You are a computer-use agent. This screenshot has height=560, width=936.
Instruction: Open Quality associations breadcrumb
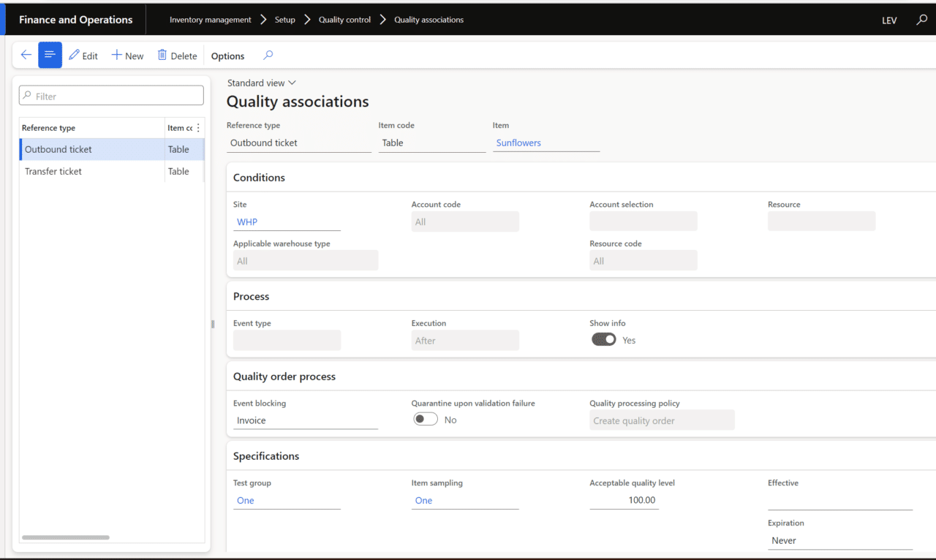(x=429, y=20)
